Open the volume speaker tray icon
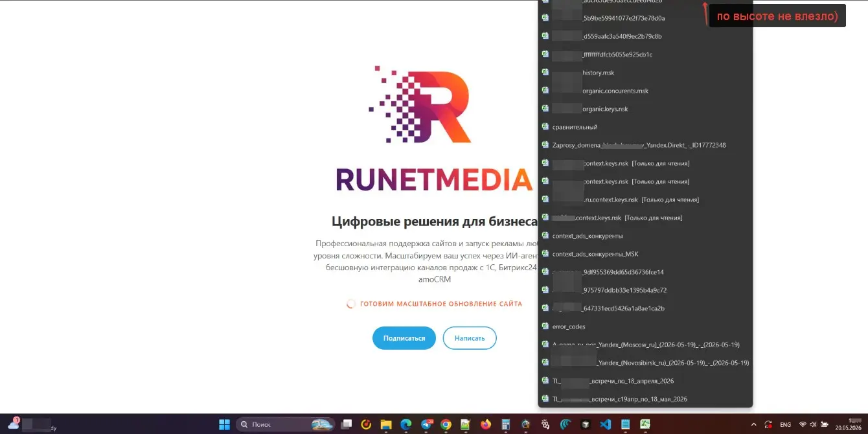This screenshot has width=868, height=434. coord(814,425)
